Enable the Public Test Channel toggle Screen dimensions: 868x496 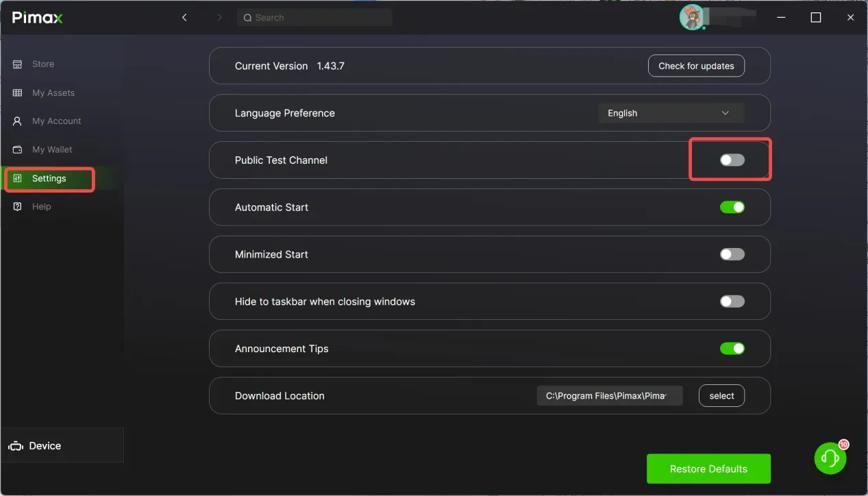tap(732, 160)
